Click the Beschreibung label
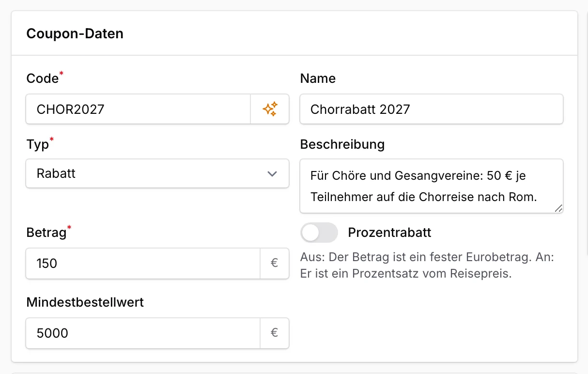 point(342,144)
